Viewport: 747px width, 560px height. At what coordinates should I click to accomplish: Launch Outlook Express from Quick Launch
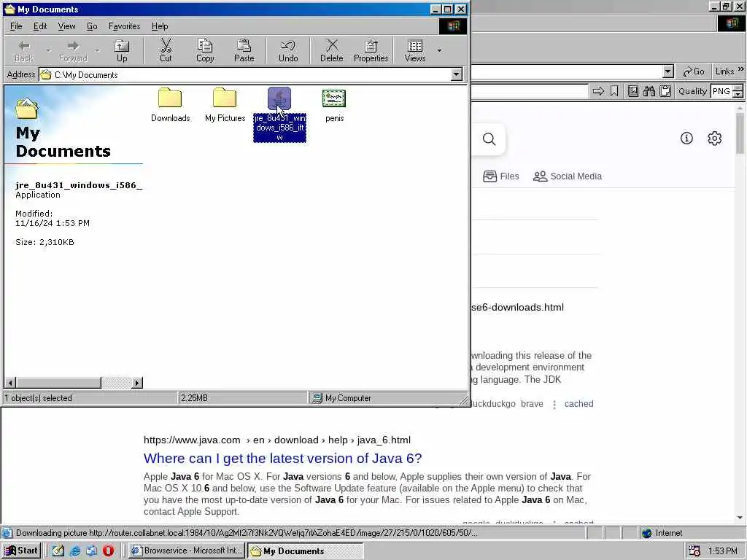tap(91, 551)
